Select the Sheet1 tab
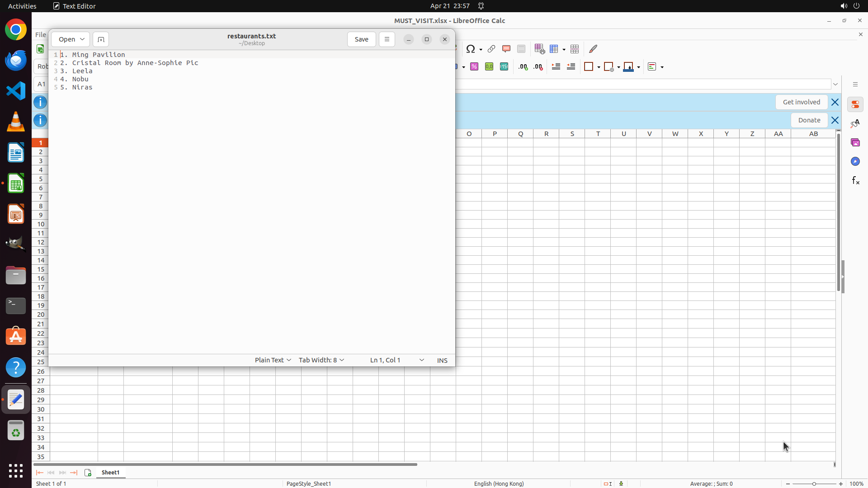 (110, 473)
